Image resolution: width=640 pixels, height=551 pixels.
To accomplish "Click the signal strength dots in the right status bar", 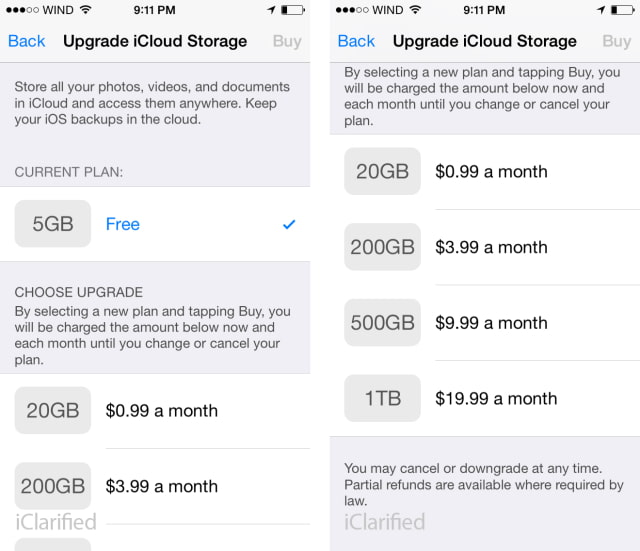I will point(353,10).
